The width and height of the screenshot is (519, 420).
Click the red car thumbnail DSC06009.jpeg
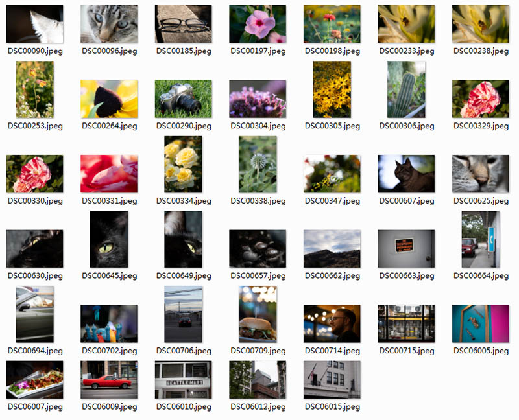109,380
